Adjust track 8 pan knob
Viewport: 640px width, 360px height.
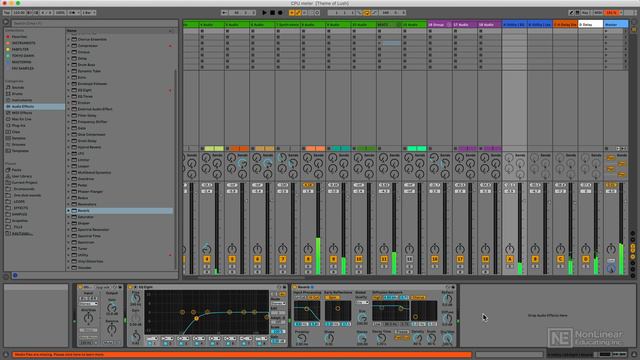tap(308, 249)
